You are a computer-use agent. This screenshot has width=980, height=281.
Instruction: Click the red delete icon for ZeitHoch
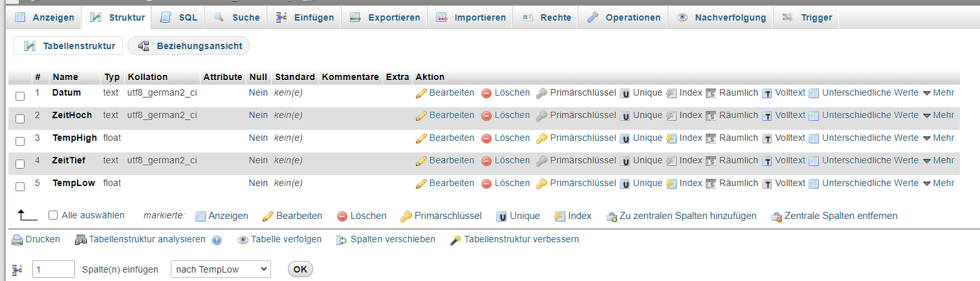pos(486,116)
